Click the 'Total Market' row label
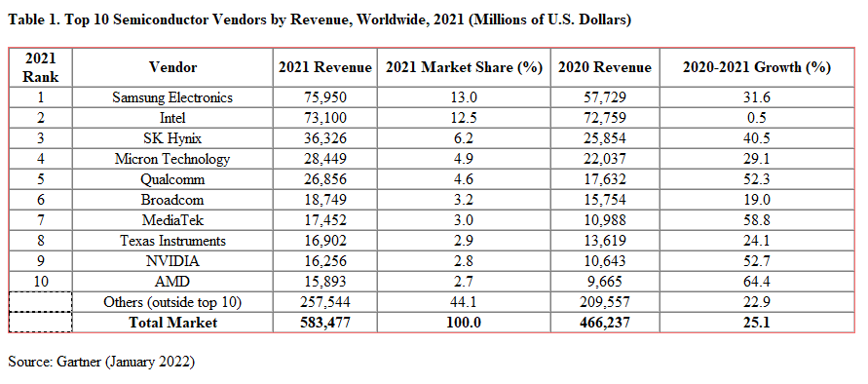868x384 pixels. click(172, 323)
